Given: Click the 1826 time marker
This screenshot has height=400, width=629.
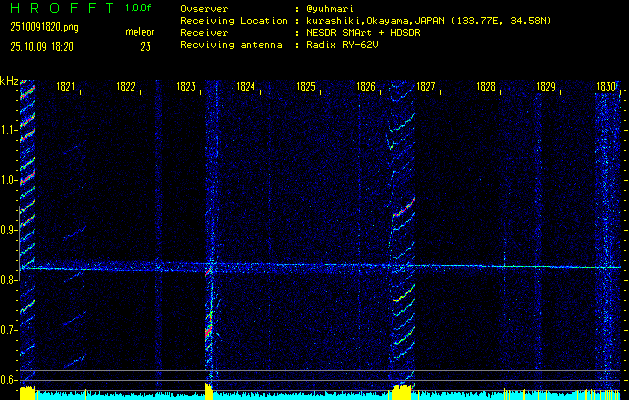Looking at the screenshot, I should [366, 86].
